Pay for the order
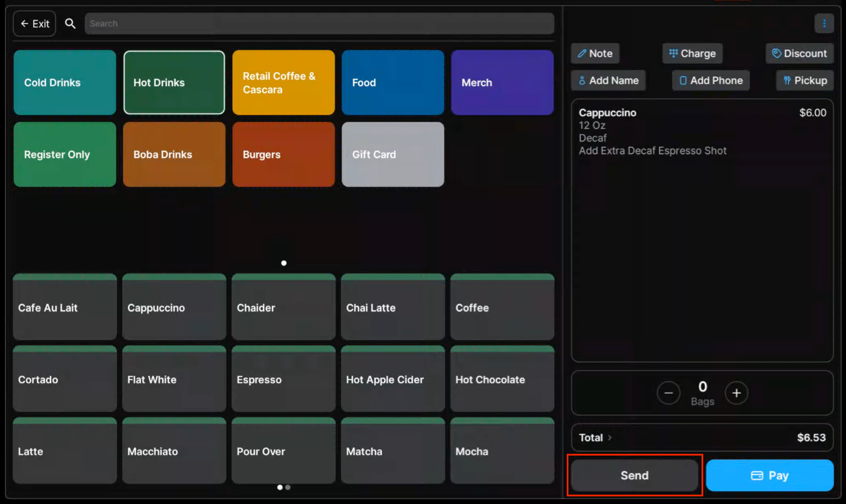The image size is (846, 504). pos(770,476)
